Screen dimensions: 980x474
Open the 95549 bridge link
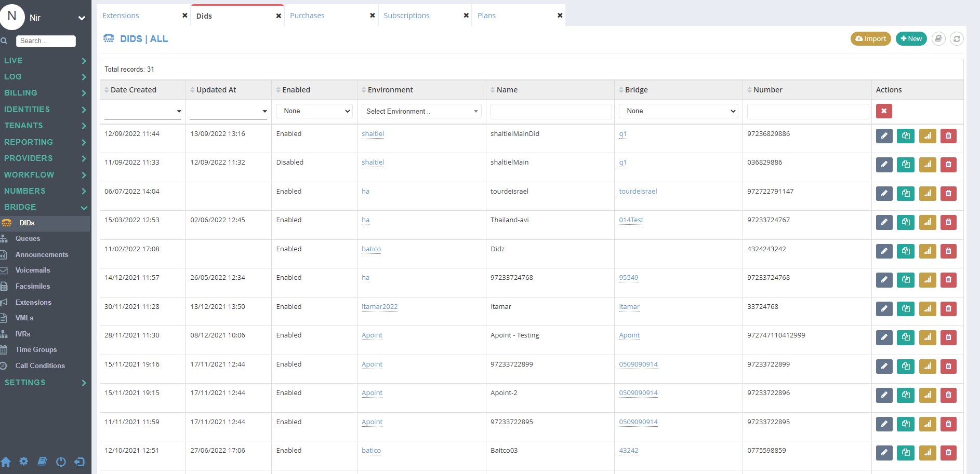click(628, 278)
